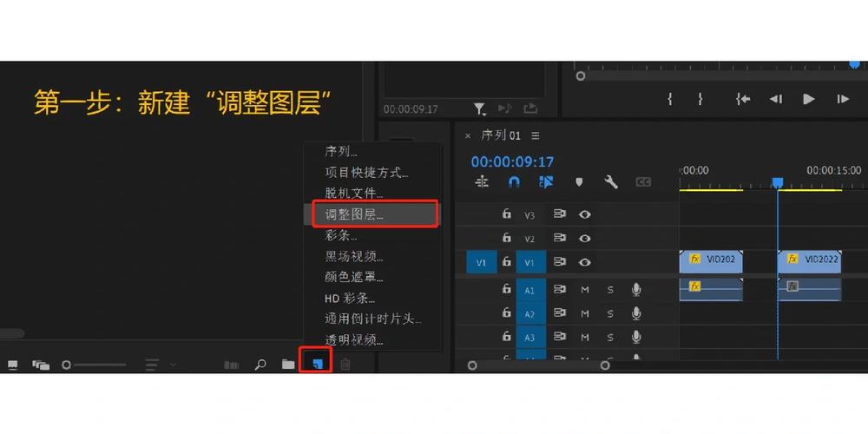Select the 序列 01 timeline tab
868x434 pixels.
pyautogui.click(x=501, y=135)
